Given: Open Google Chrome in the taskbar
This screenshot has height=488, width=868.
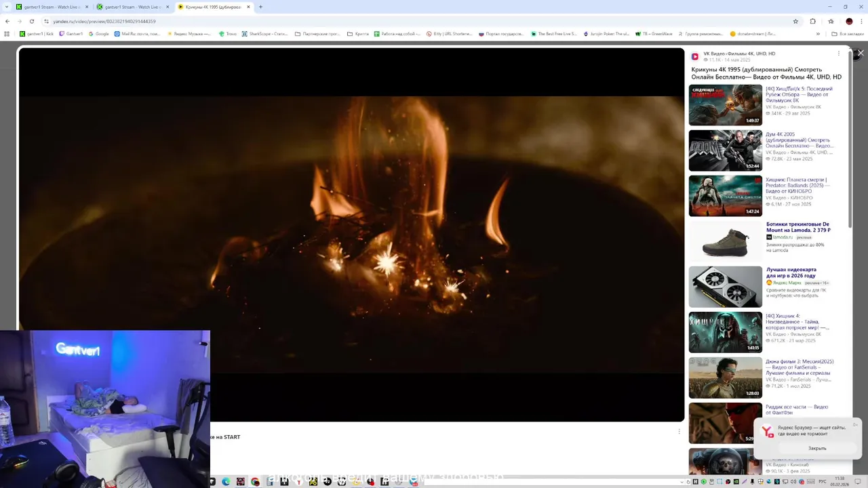Looking at the screenshot, I should pyautogui.click(x=255, y=482).
